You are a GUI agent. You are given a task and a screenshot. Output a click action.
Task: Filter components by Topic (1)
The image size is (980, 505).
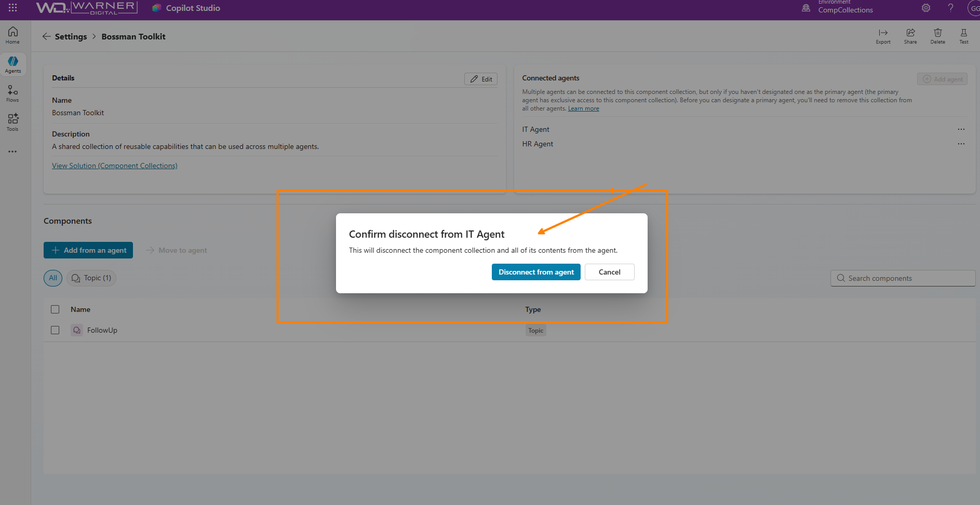(x=91, y=278)
